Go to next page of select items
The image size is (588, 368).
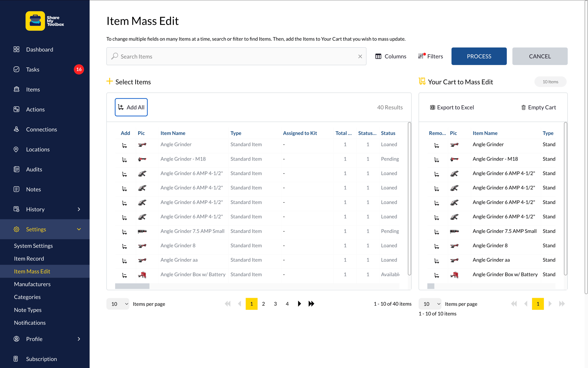(x=299, y=304)
